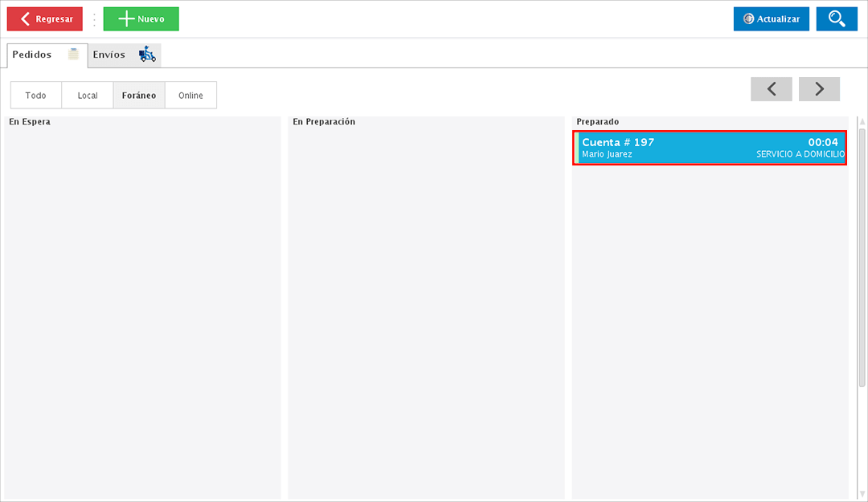Click the vertical dots beside Regresar
Image resolution: width=868 pixels, height=502 pixels.
coord(94,19)
